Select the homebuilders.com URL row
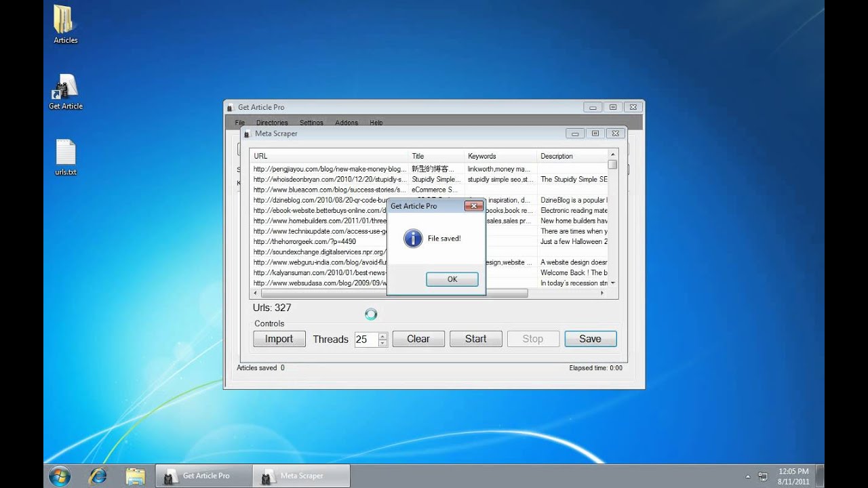The width and height of the screenshot is (868, 488). point(319,221)
